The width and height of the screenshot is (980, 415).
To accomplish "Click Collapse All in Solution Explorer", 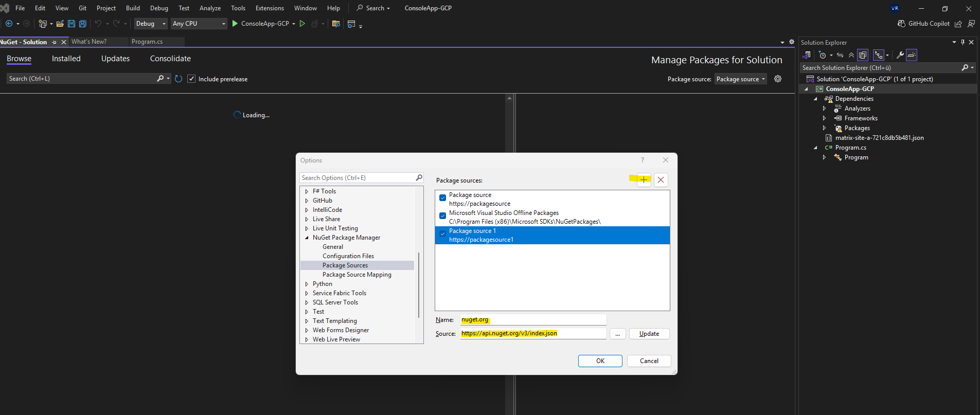I will click(851, 55).
